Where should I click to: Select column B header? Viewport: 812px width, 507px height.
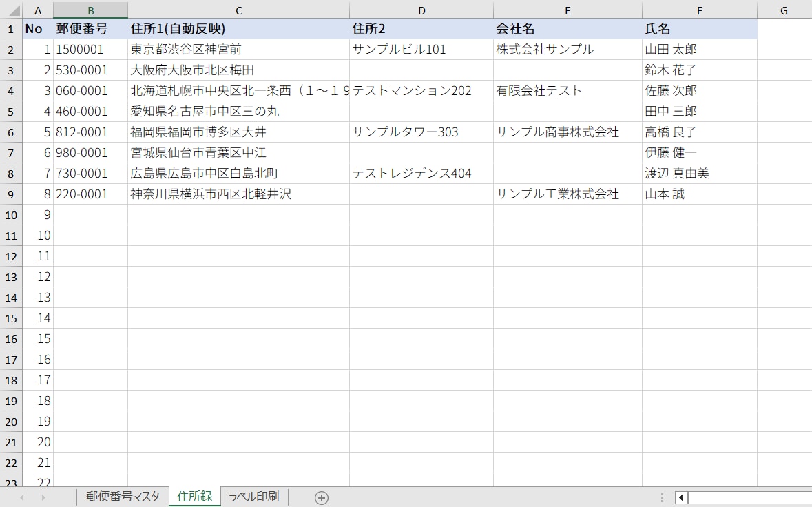click(91, 10)
